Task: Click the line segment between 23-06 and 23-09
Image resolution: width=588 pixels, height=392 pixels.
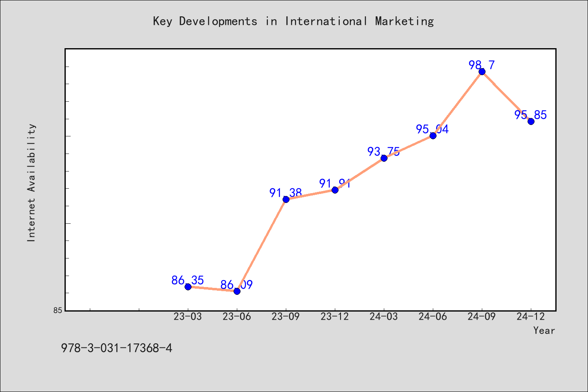Action: [x=261, y=245]
